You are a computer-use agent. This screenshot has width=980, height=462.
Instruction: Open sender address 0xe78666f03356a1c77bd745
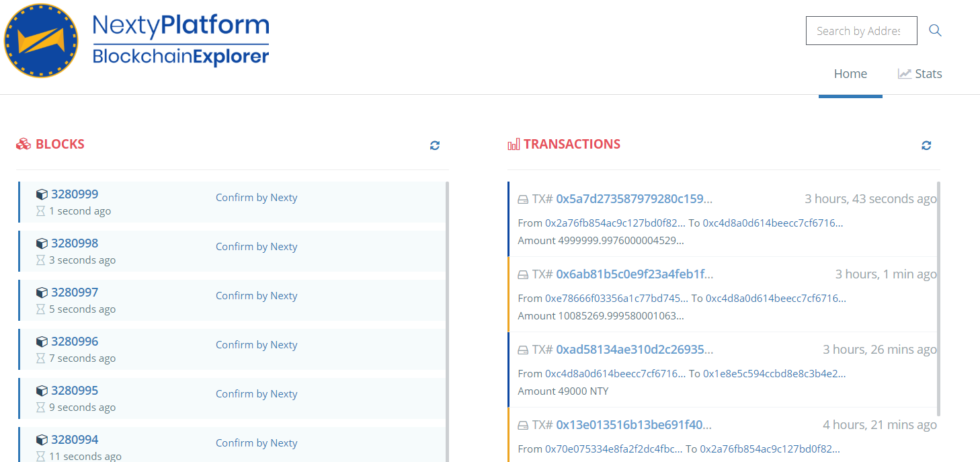pyautogui.click(x=616, y=299)
